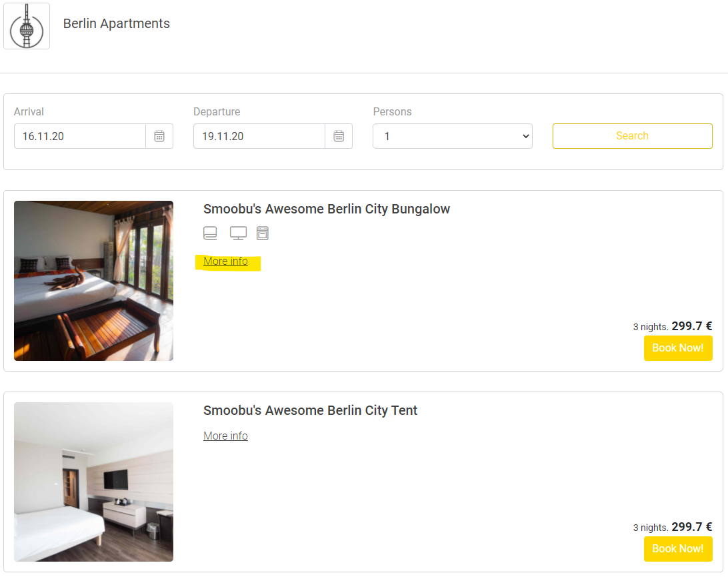Click the Smoobu's Awesome Berlin City Bungalow title
This screenshot has width=728, height=579.
327,209
